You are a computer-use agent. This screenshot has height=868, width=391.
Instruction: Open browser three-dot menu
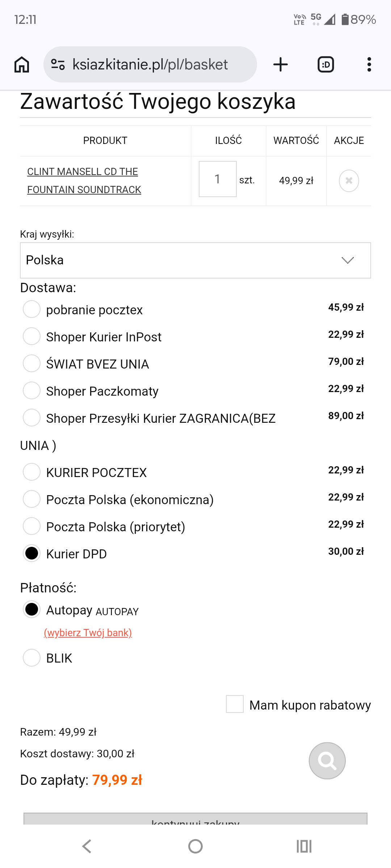pyautogui.click(x=369, y=65)
